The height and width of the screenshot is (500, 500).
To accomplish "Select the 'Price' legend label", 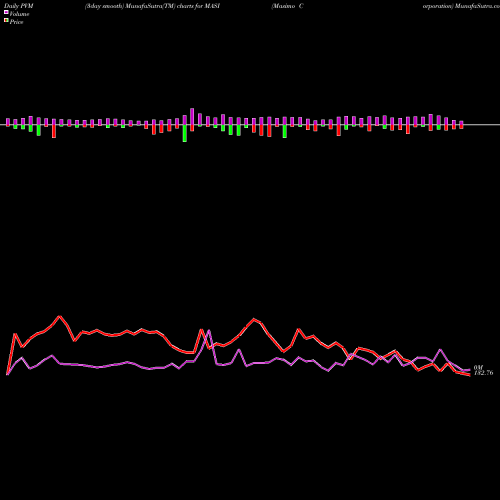I will pyautogui.click(x=16, y=22).
